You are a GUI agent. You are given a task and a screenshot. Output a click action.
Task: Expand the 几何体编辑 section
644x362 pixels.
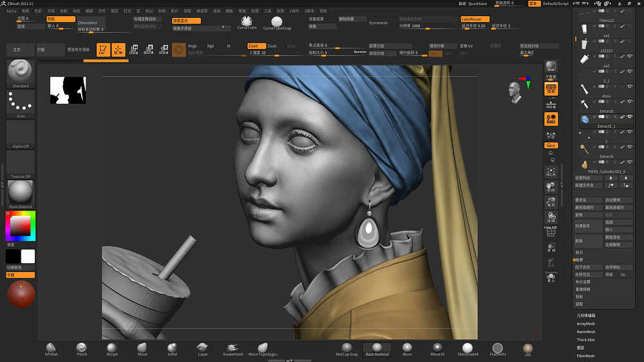pyautogui.click(x=586, y=316)
